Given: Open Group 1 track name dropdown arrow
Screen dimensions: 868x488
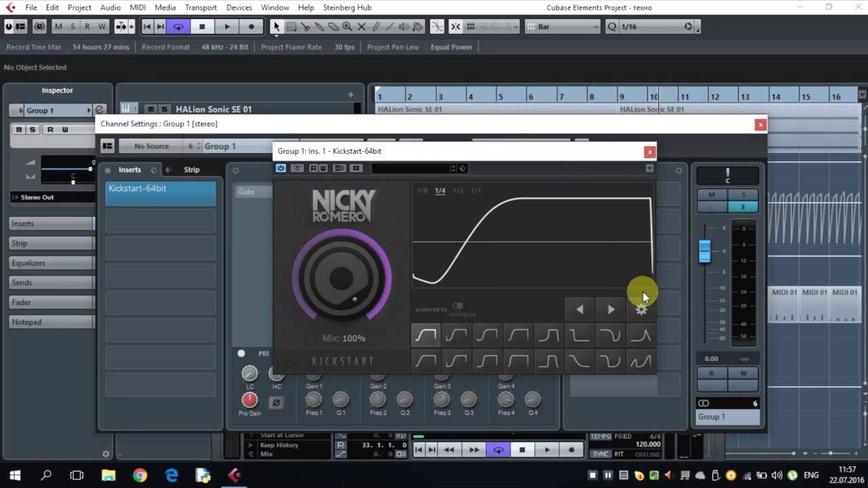Looking at the screenshot, I should [89, 110].
